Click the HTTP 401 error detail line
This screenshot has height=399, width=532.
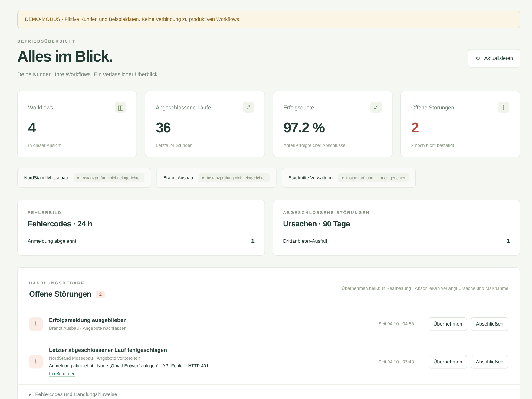coord(129,366)
